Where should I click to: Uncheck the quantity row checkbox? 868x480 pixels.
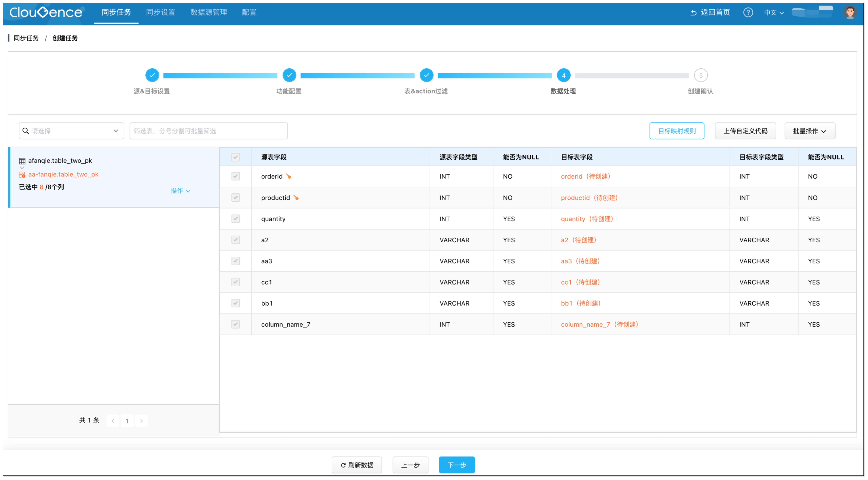tap(236, 218)
